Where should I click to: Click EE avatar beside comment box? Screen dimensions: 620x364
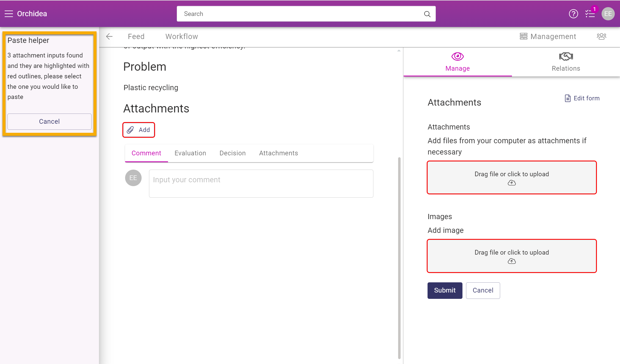tap(133, 178)
